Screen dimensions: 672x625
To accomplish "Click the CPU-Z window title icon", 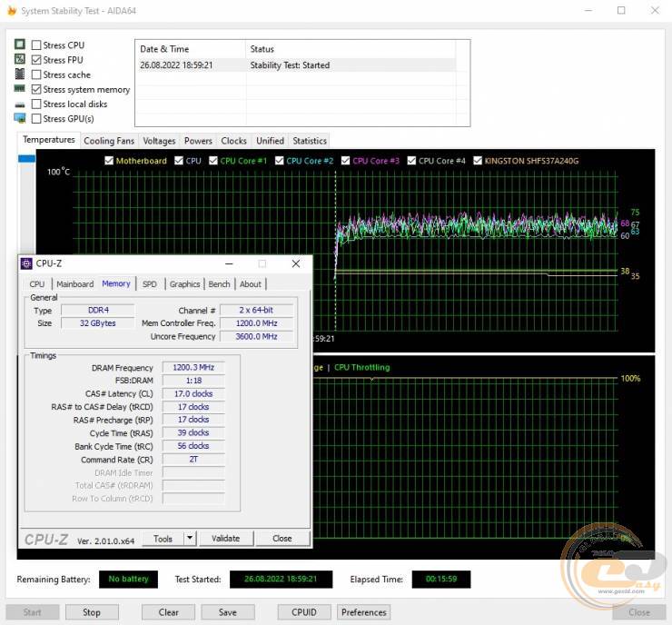I will click(26, 263).
